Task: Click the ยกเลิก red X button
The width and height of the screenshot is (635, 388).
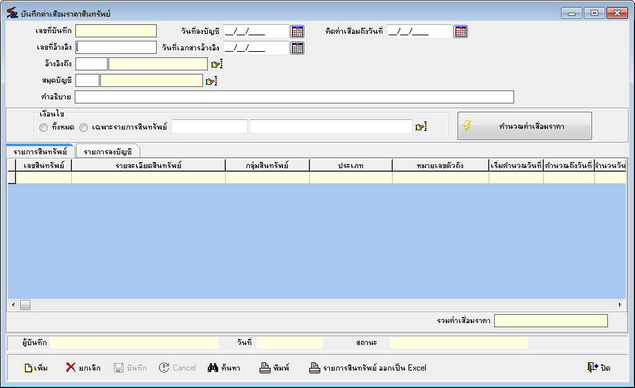Action: [x=83, y=367]
